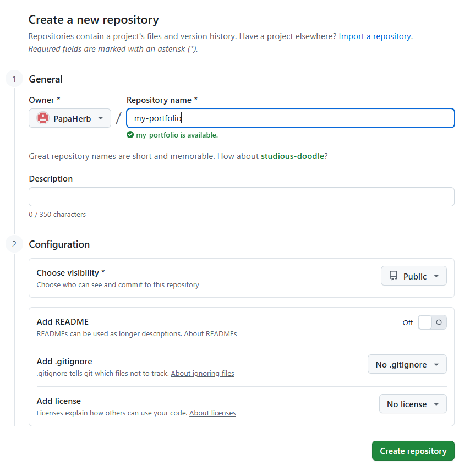
Task: Open the visibility dropdown showing Public
Action: [414, 276]
